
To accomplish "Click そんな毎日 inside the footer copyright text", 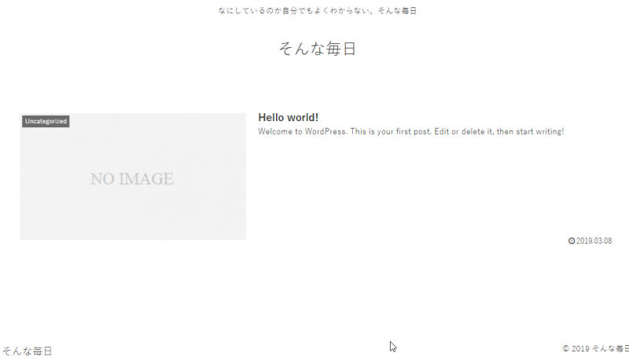I will click(610, 348).
